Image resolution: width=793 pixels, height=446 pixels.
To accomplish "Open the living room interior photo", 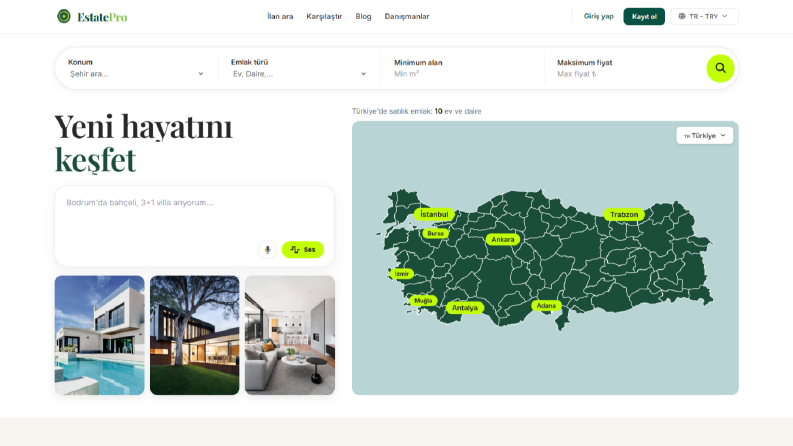I will (290, 335).
